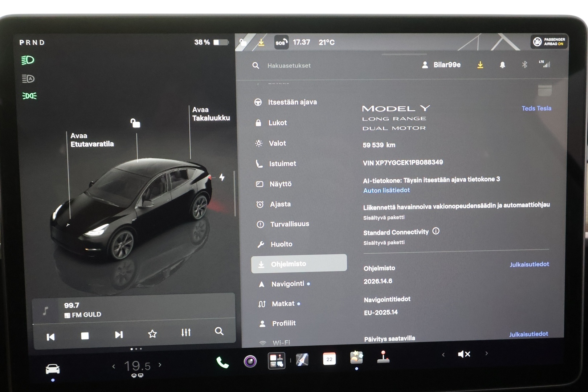The image size is (588, 392).
Task: Open the Navigointi settings
Action: 284,284
